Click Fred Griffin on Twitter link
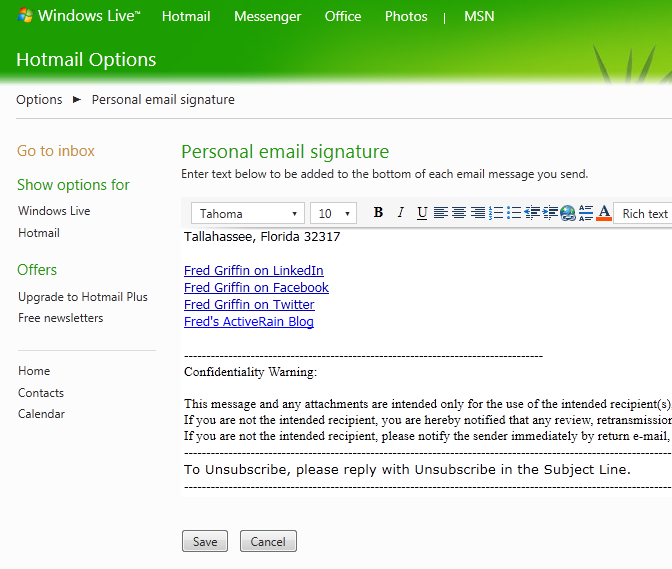Screen dimensions: 672x569 249,305
